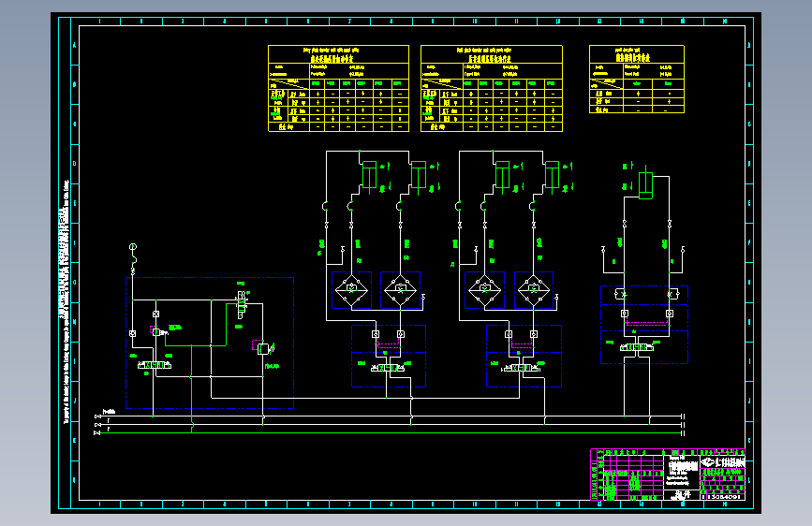812x526 pixels.
Task: Click the rightmost diamond bridge valve symbol
Action: pos(534,290)
